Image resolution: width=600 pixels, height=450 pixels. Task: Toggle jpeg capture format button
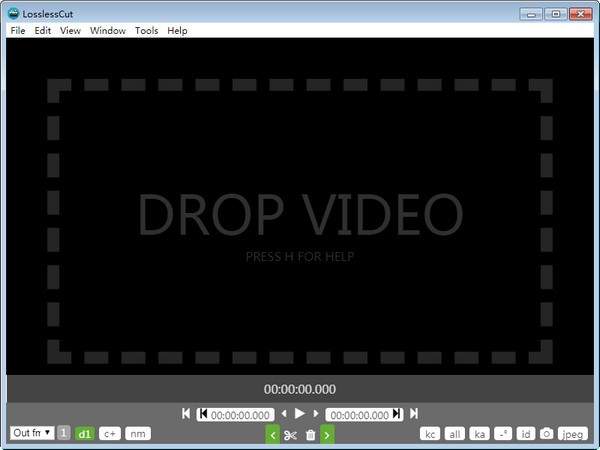tap(572, 434)
